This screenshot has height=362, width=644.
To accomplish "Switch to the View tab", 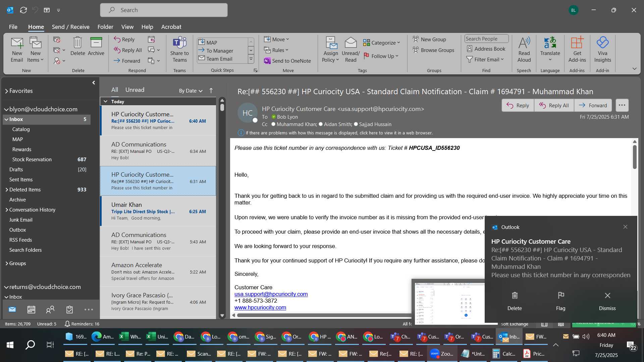I will point(127,27).
